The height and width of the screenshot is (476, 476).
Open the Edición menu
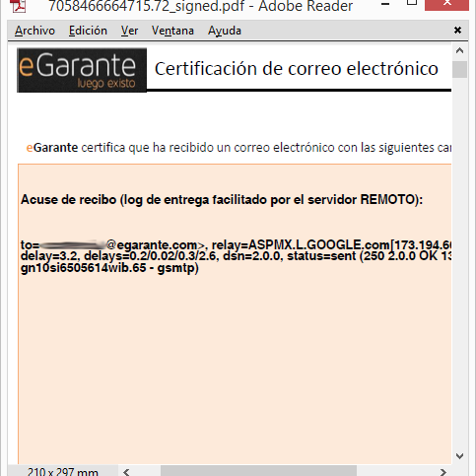point(88,31)
